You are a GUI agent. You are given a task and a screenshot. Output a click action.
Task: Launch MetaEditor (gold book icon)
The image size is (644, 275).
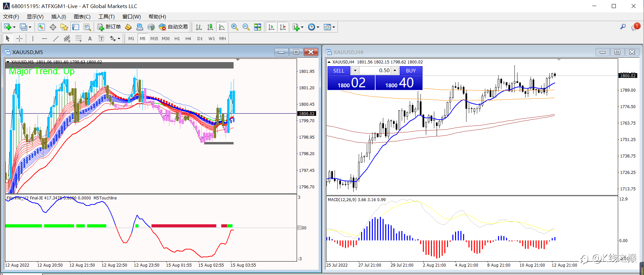tap(128, 27)
